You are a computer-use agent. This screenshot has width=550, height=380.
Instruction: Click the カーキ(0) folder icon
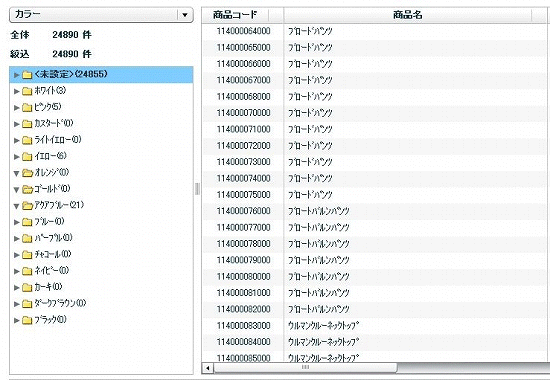click(x=27, y=288)
